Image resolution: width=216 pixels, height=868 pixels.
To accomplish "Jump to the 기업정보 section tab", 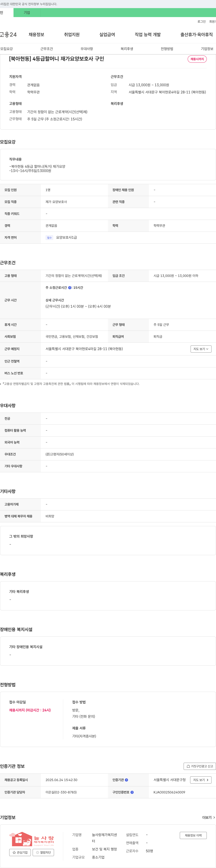I will (x=207, y=49).
